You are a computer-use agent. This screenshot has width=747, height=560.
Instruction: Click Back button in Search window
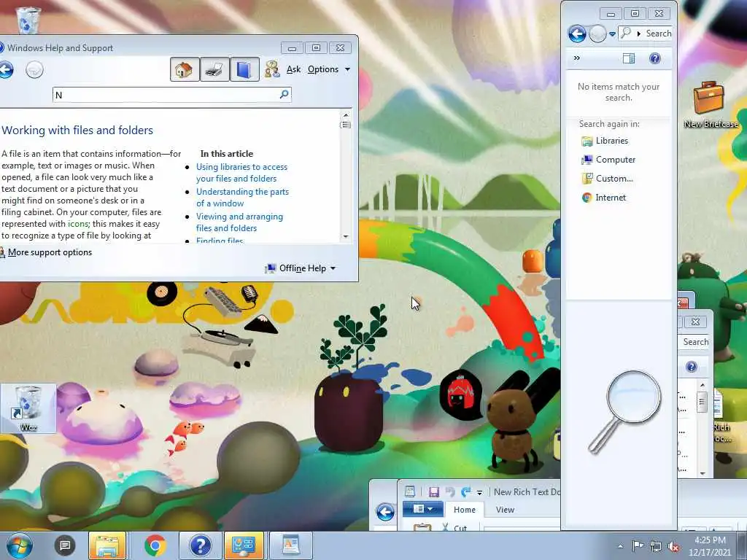[x=577, y=34]
